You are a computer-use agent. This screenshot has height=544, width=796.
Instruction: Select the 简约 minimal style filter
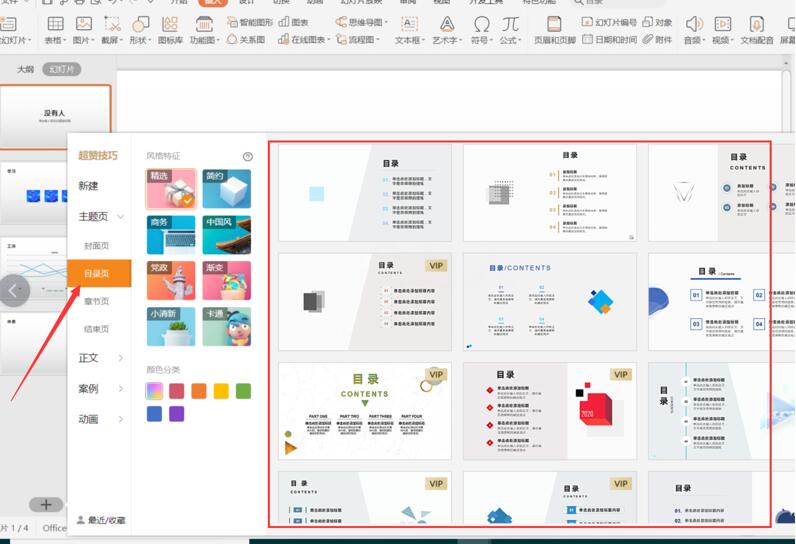(227, 188)
